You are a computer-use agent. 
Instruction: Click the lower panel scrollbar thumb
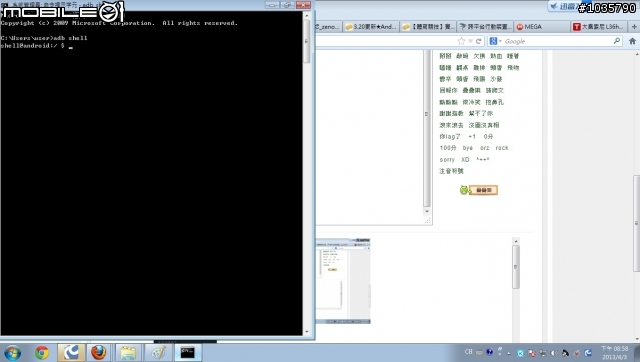click(516, 267)
